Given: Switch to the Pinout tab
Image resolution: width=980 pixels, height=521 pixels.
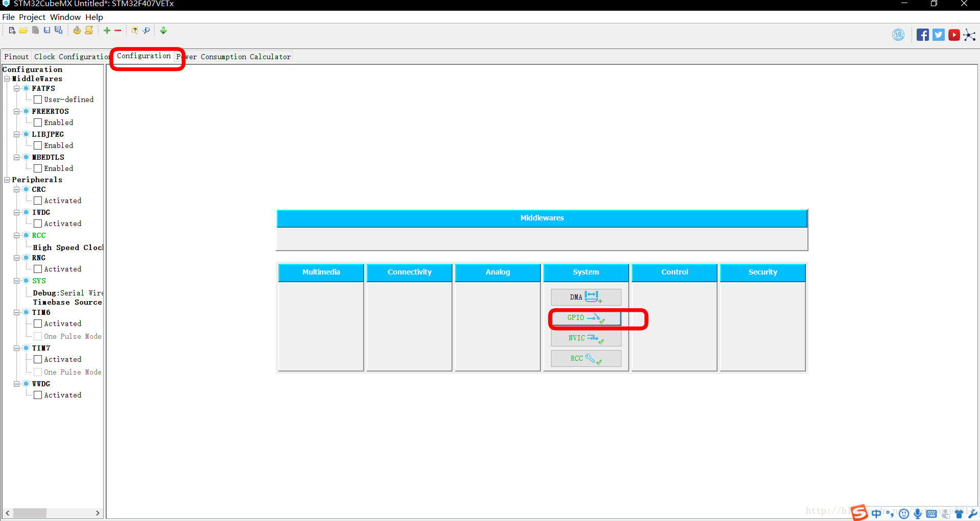Looking at the screenshot, I should click(x=16, y=57).
